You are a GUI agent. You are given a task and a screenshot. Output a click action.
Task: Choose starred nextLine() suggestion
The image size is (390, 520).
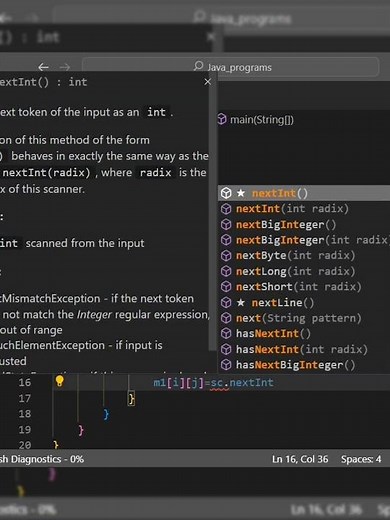[304, 302]
